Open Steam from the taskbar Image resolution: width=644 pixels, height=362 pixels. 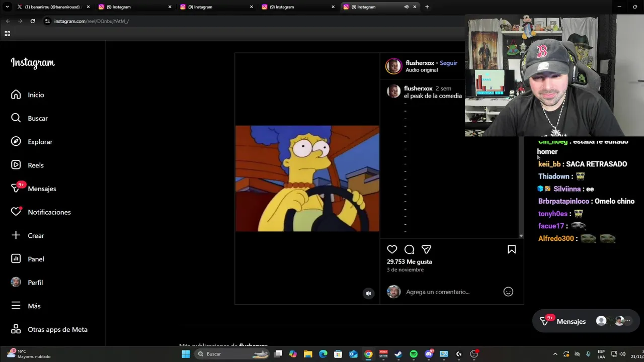click(398, 354)
